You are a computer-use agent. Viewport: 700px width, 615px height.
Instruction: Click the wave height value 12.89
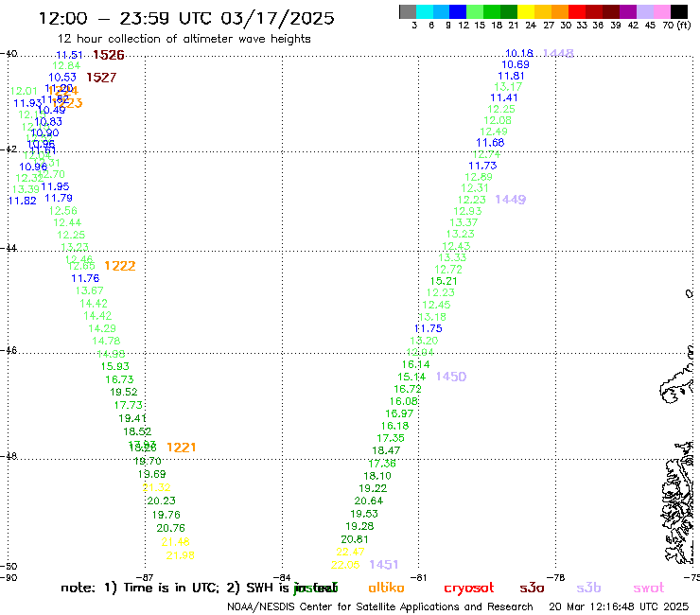pos(479,177)
